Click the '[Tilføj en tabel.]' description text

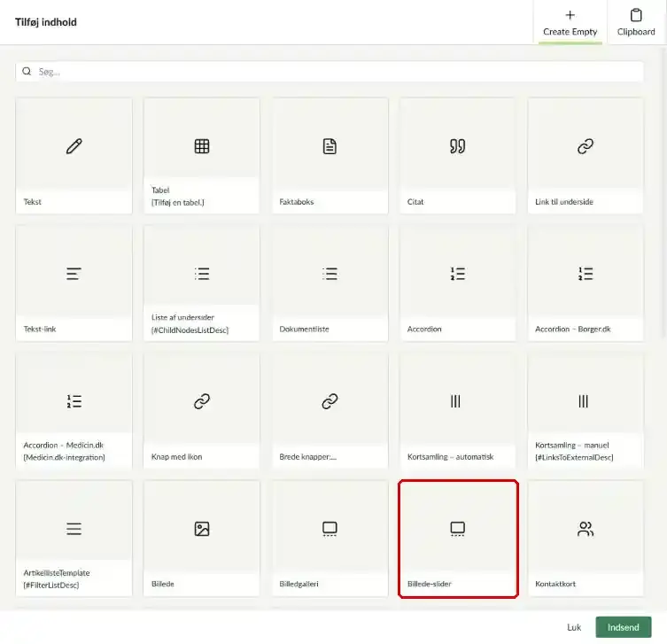click(178, 203)
